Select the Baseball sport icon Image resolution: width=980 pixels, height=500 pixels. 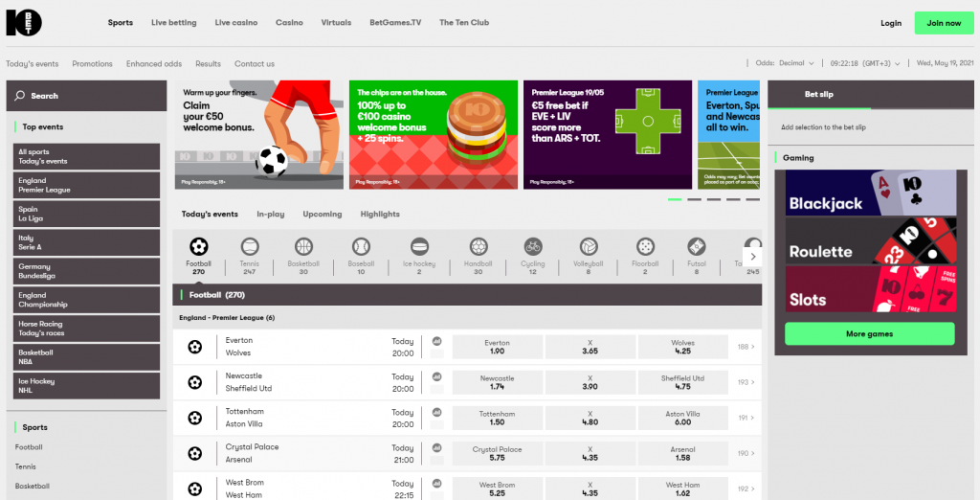pyautogui.click(x=361, y=246)
